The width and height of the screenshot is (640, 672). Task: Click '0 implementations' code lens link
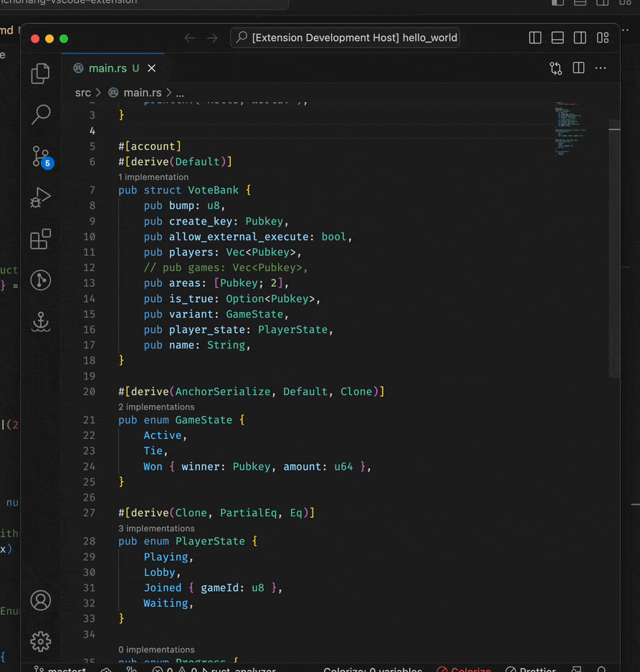pyautogui.click(x=156, y=650)
